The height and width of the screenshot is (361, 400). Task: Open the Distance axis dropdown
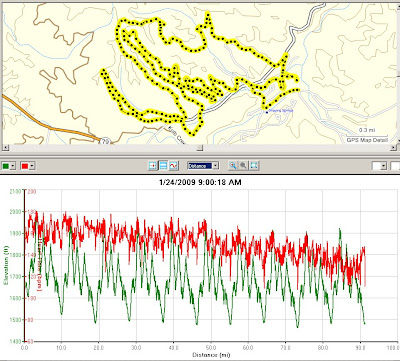point(203,165)
